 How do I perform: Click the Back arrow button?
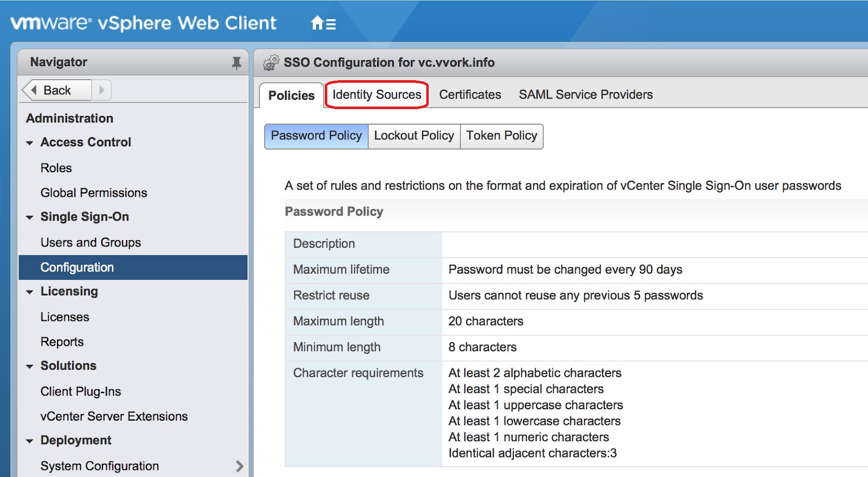coord(56,91)
